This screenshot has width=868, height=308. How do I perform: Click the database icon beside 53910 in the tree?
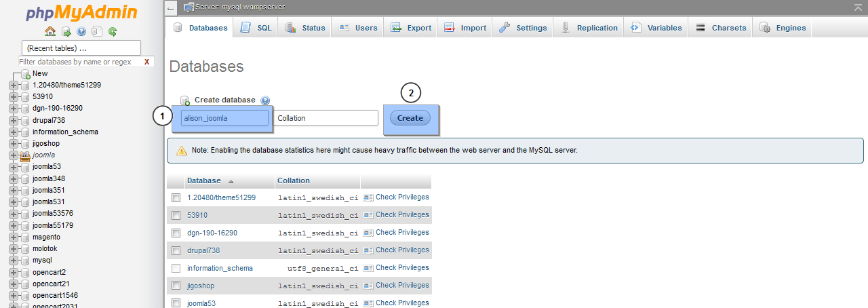tap(26, 97)
